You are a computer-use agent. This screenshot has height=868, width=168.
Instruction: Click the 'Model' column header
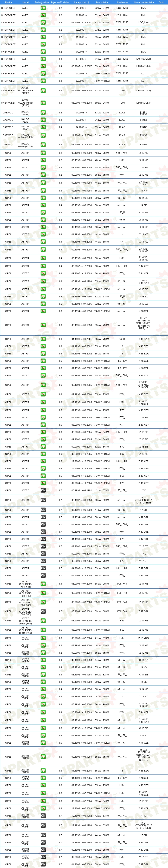(25, 2)
